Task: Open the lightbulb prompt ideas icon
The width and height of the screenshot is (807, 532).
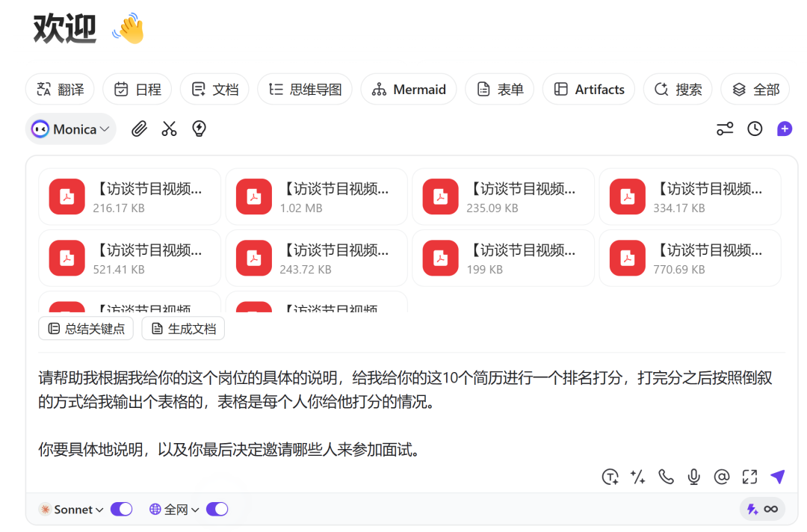Action: tap(198, 129)
